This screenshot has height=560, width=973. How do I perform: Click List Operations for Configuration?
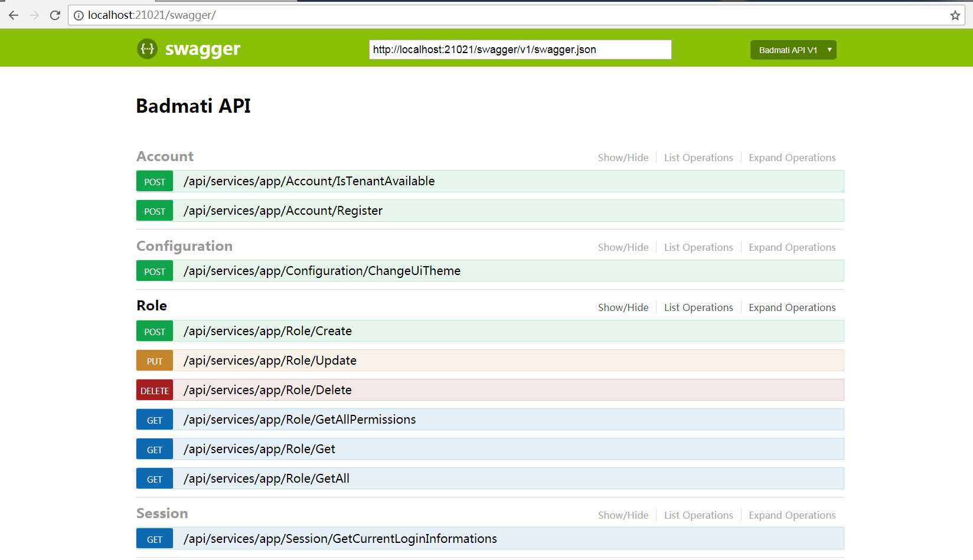(698, 247)
